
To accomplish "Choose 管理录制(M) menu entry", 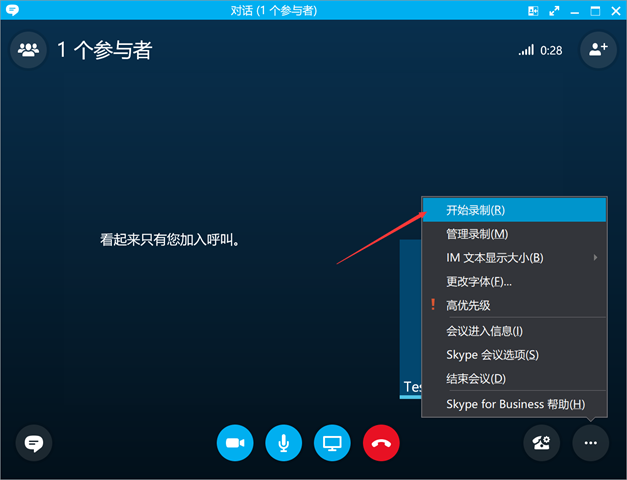I will pyautogui.click(x=477, y=234).
